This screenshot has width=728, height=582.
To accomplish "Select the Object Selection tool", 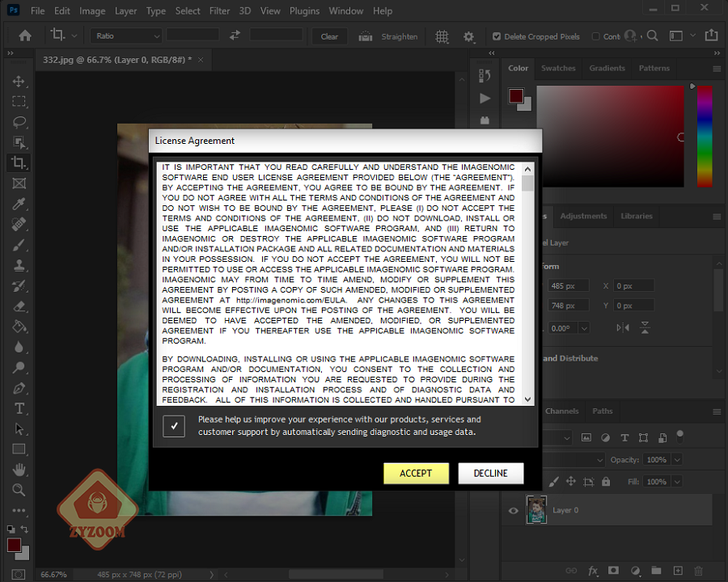I will [x=19, y=142].
